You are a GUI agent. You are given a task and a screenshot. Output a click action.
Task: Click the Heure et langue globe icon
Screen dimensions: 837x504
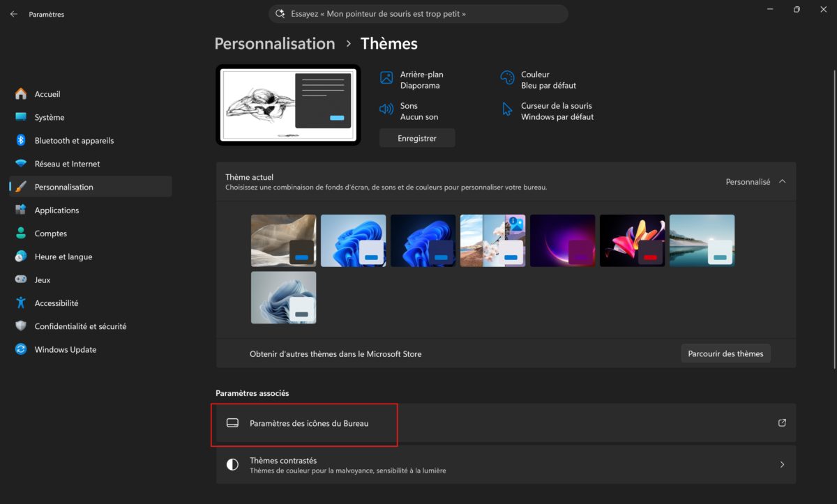21,257
